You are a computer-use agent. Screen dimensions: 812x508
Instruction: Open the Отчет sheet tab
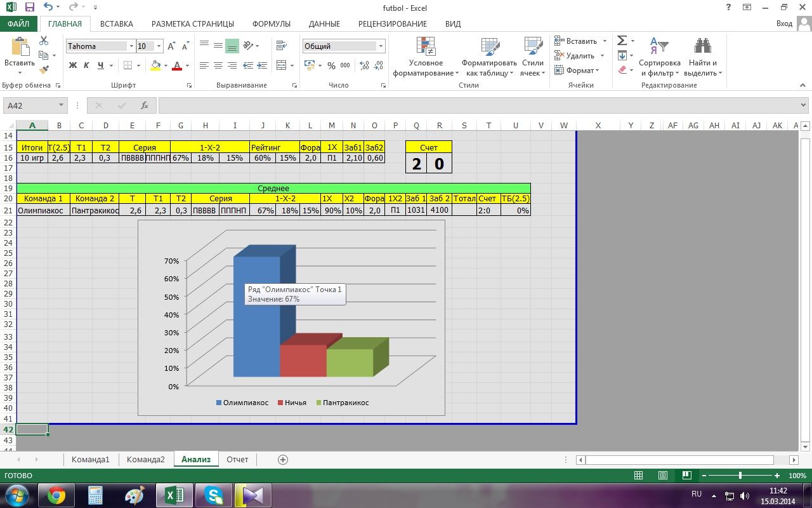[x=238, y=459]
